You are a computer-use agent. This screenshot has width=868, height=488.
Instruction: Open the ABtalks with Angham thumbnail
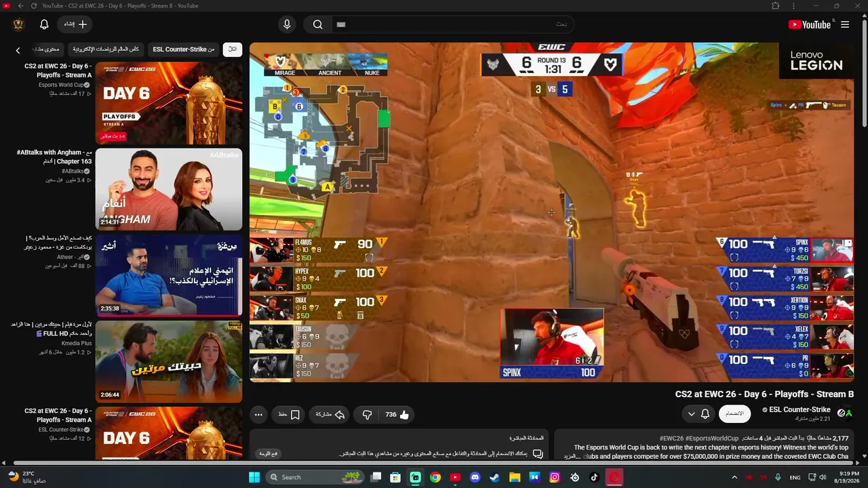coord(169,189)
